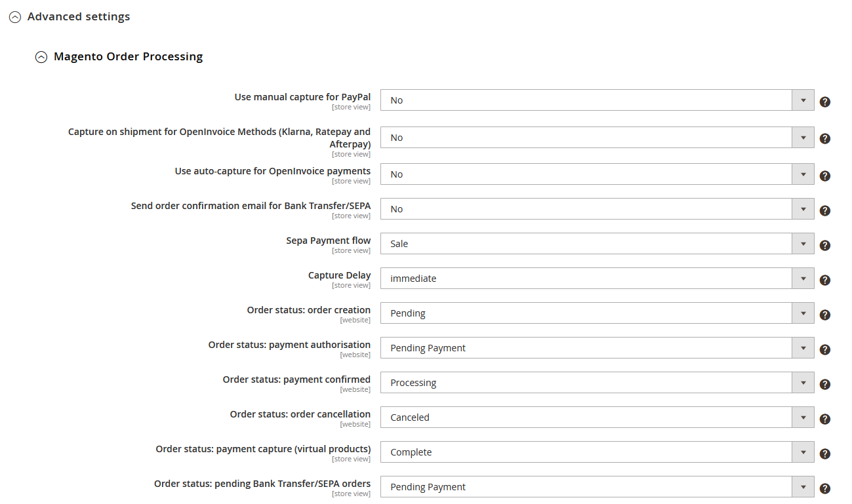852x504 pixels.
Task: Open the Sepa Payment flow dropdown
Action: (x=802, y=243)
